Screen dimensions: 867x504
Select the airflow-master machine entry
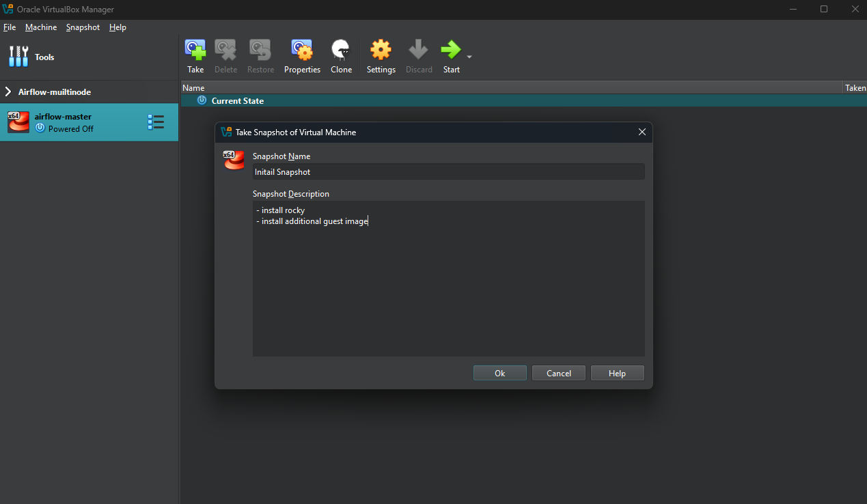click(x=89, y=122)
